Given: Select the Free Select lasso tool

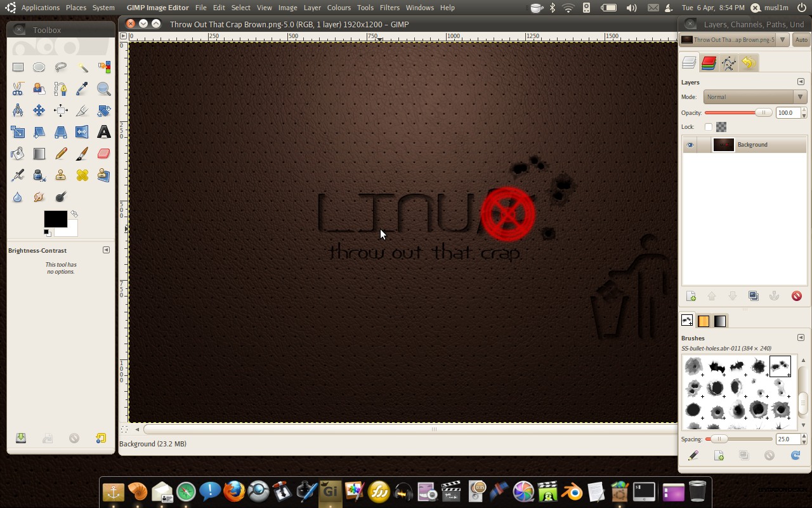Looking at the screenshot, I should 61,67.
